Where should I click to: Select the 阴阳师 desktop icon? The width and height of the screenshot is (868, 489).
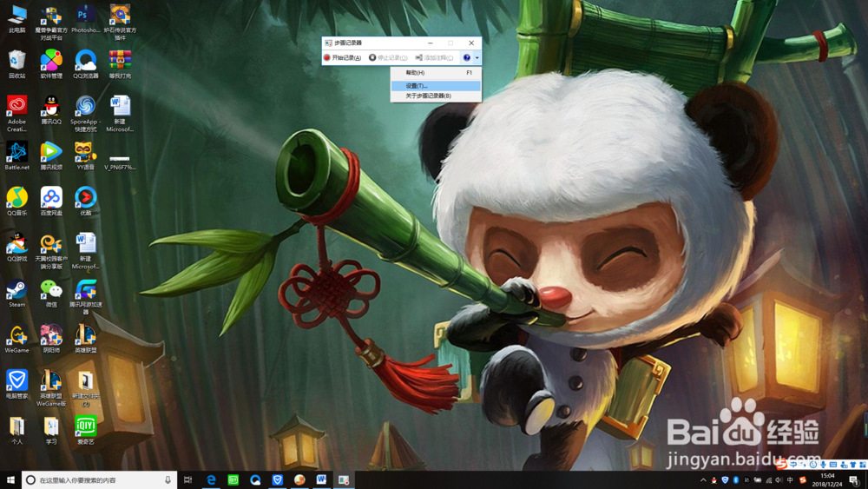pos(51,339)
